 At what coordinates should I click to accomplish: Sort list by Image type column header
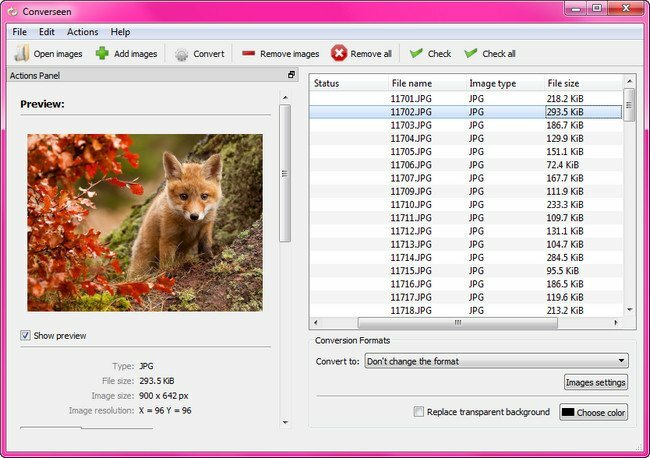(492, 83)
